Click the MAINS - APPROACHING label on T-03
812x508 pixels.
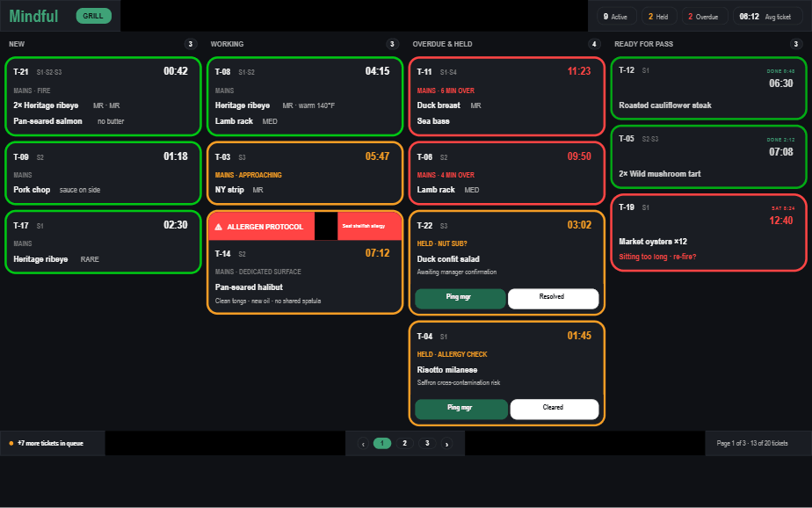(x=249, y=175)
